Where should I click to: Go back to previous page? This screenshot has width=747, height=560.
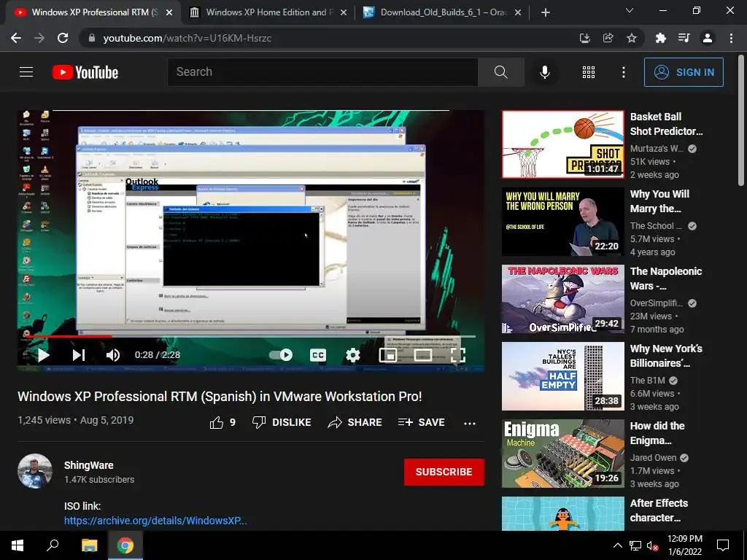click(x=16, y=38)
